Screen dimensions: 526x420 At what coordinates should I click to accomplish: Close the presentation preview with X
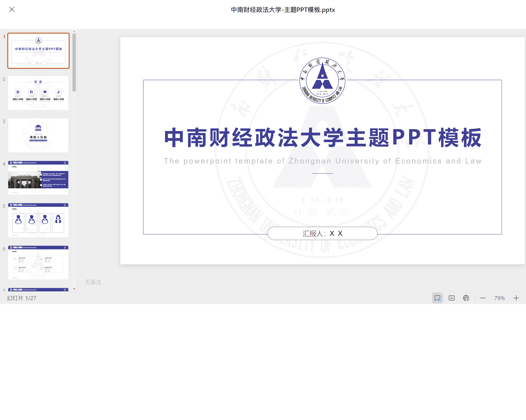point(12,10)
